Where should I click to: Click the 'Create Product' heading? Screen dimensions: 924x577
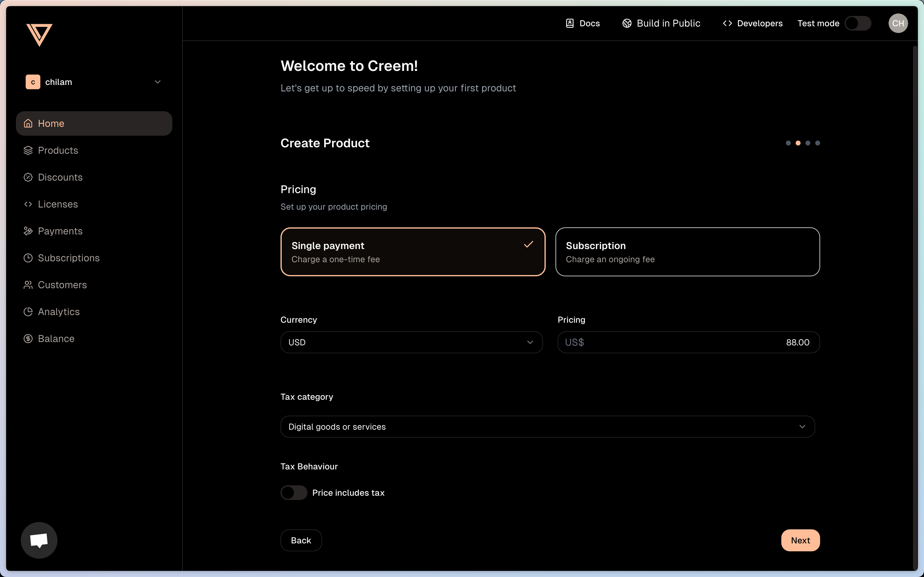(x=325, y=143)
